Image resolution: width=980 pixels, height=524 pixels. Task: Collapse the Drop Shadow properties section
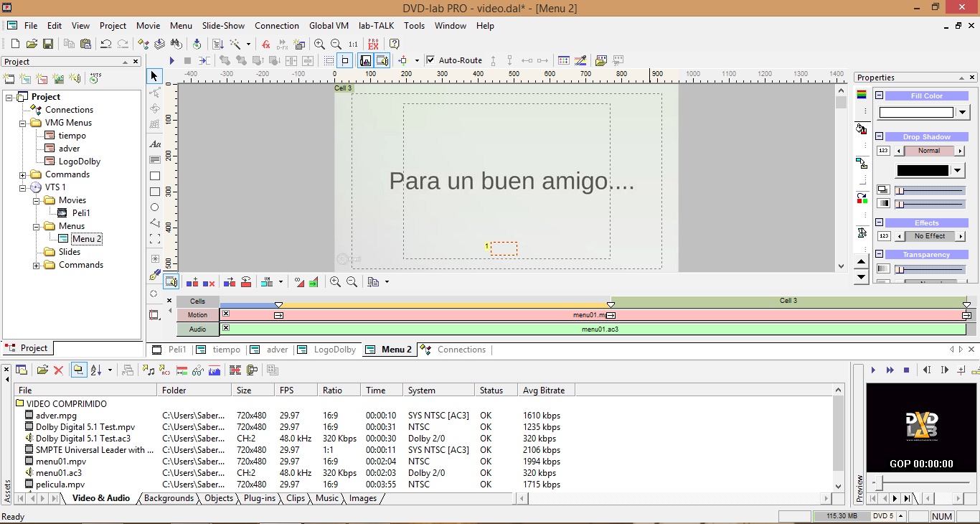(879, 136)
